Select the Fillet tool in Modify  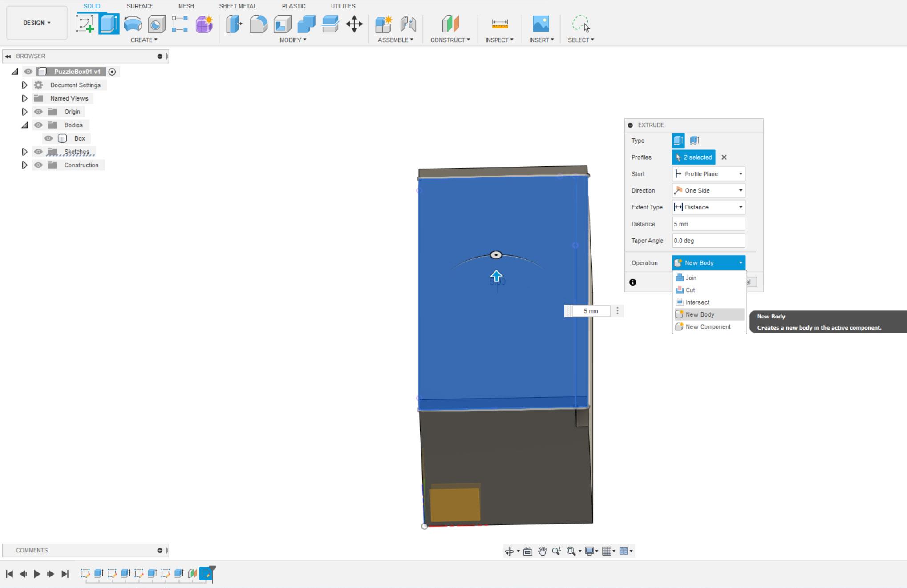pos(259,24)
